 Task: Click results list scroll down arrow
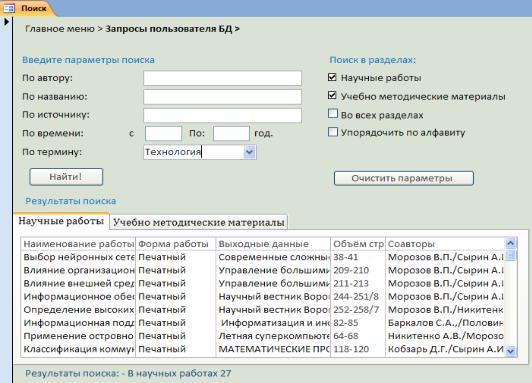pos(510,351)
